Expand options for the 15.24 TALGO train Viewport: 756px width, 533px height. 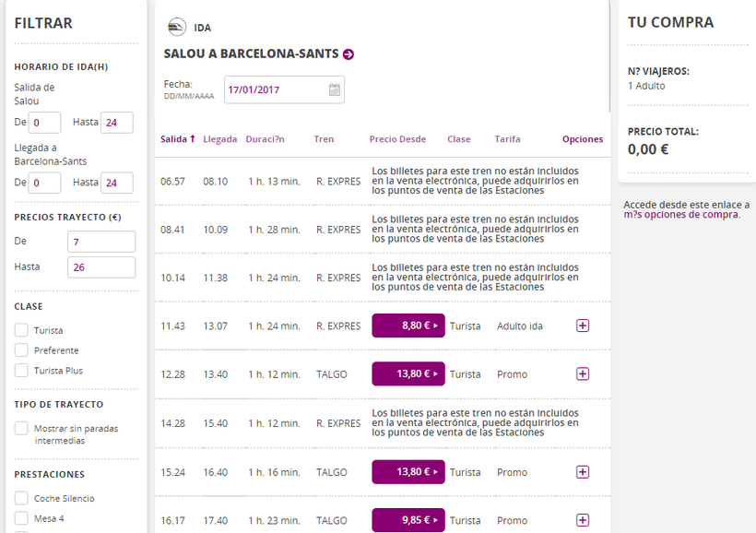pos(582,472)
